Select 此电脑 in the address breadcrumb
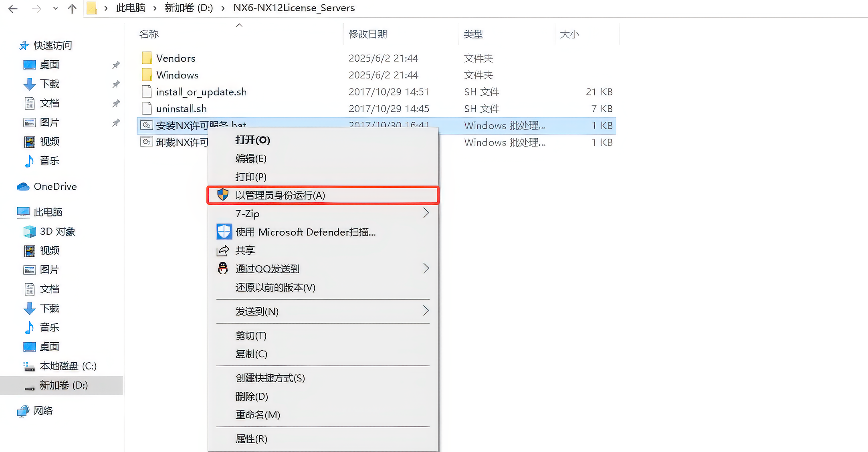868x452 pixels. pyautogui.click(x=131, y=8)
